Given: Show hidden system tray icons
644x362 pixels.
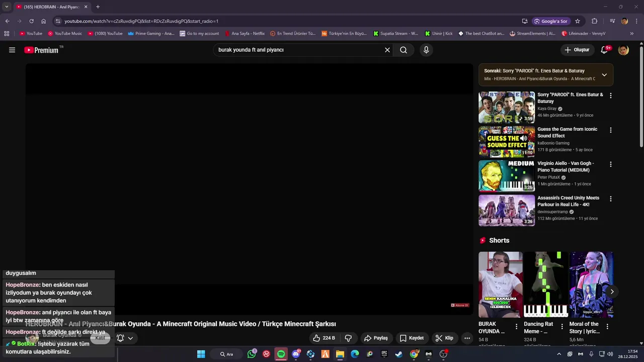Looking at the screenshot, I should point(558,354).
